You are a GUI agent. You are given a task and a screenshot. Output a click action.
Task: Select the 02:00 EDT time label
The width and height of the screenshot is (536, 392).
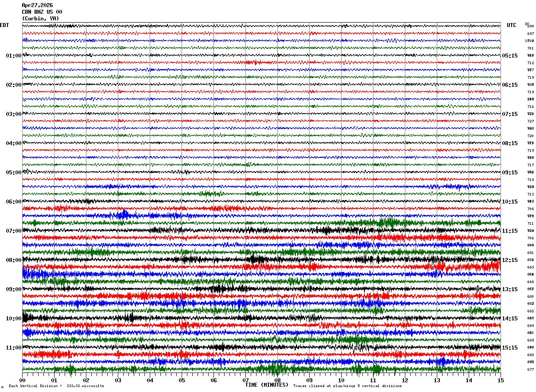point(14,85)
